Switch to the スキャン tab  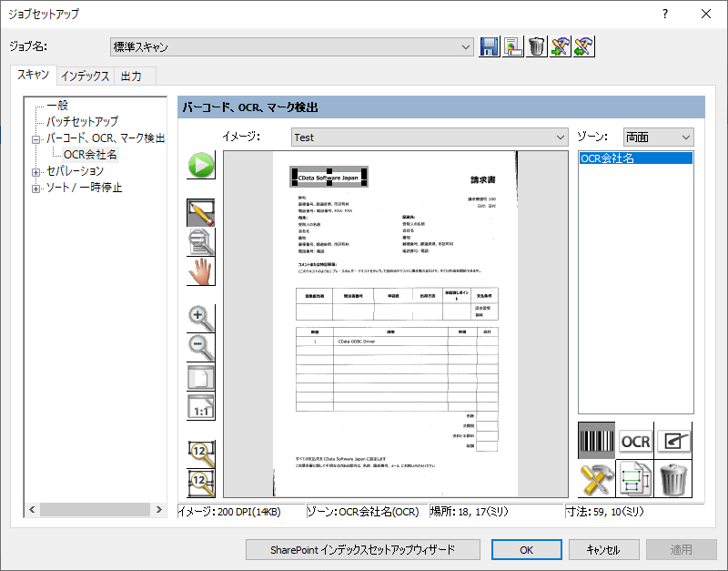[x=33, y=75]
